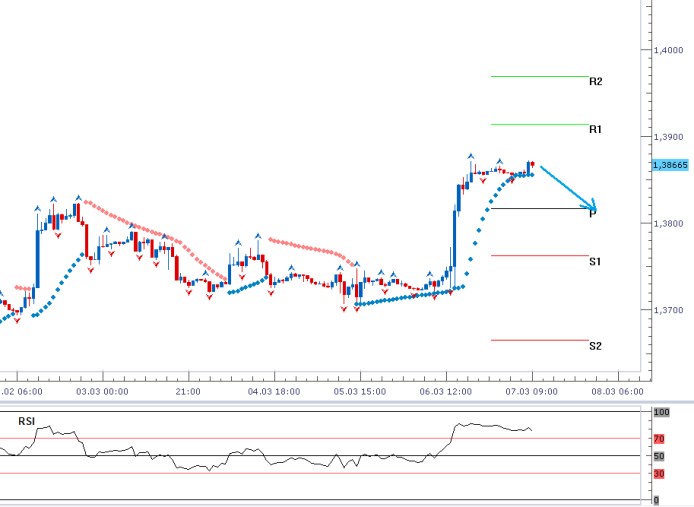The height and width of the screenshot is (507, 694).
Task: Click the P pivot level label
Action: (x=593, y=214)
